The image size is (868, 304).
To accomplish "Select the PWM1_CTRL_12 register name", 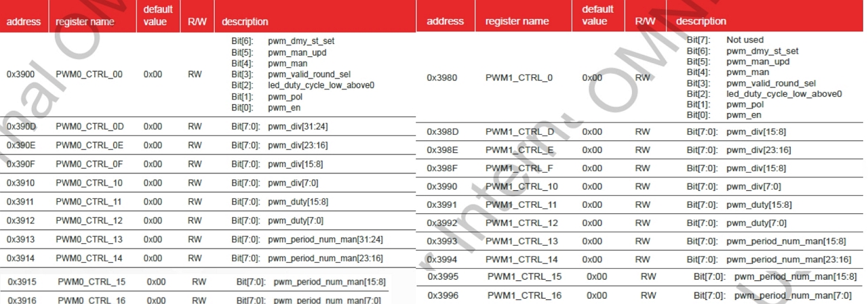I will (521, 223).
